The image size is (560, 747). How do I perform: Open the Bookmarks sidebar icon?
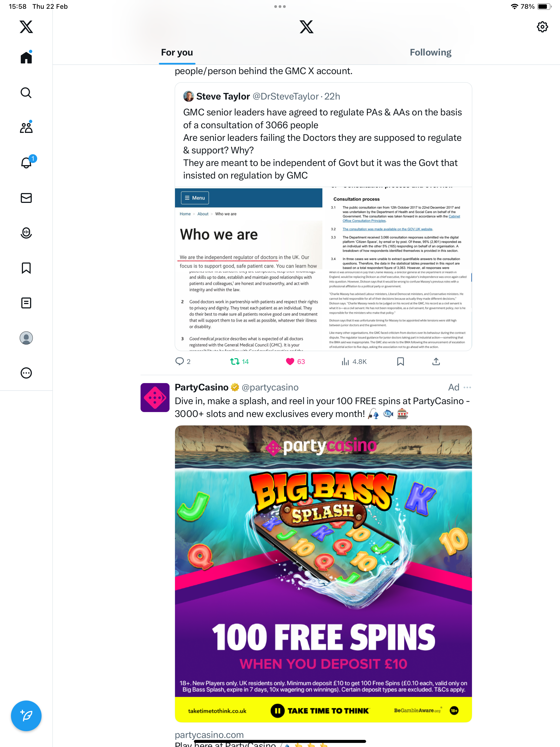[x=26, y=268]
